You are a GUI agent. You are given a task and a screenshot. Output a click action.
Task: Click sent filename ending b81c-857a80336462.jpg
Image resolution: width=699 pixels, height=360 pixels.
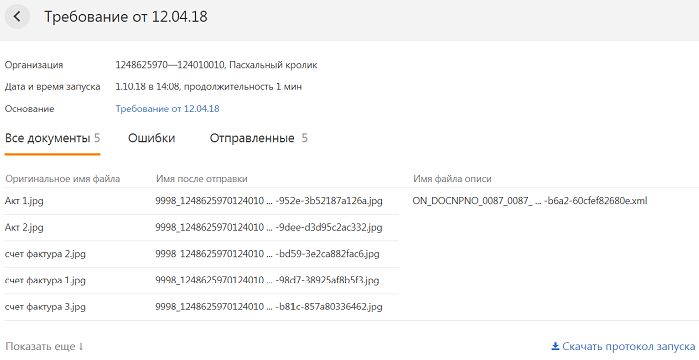tap(269, 307)
